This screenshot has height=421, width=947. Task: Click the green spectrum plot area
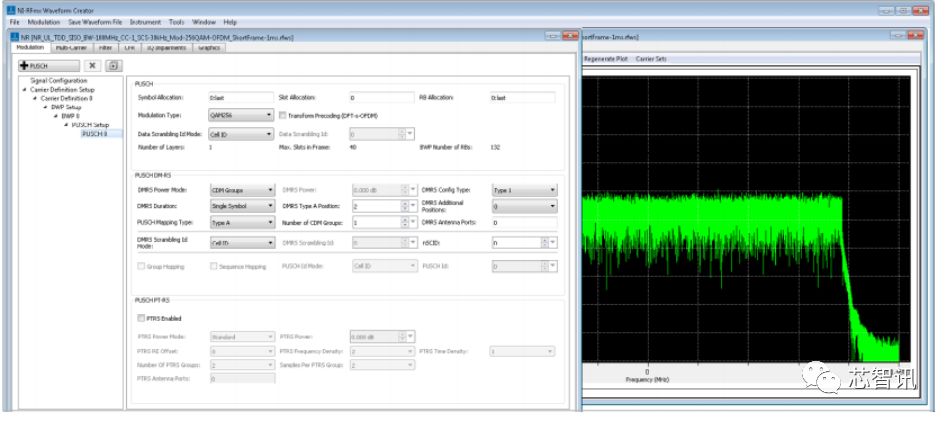746,219
